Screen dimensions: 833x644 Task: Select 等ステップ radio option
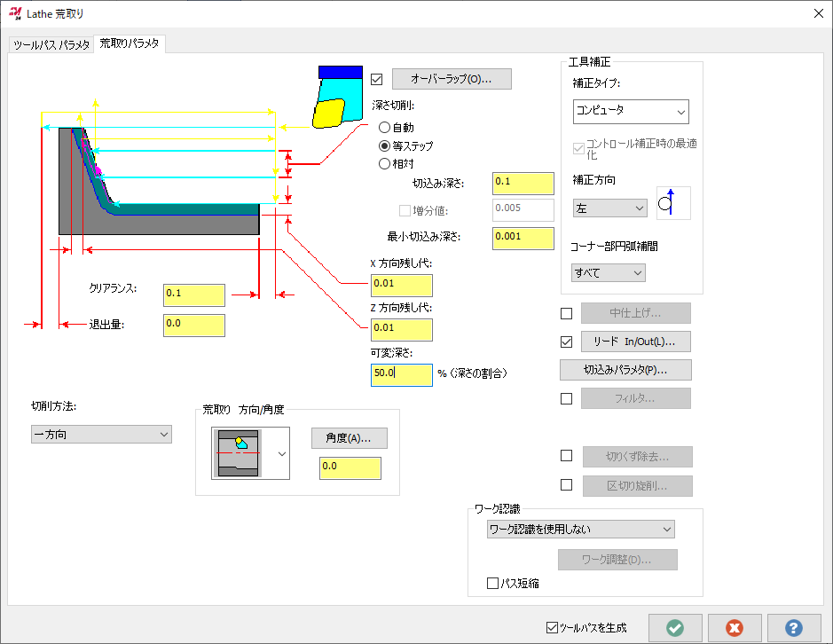pyautogui.click(x=406, y=145)
